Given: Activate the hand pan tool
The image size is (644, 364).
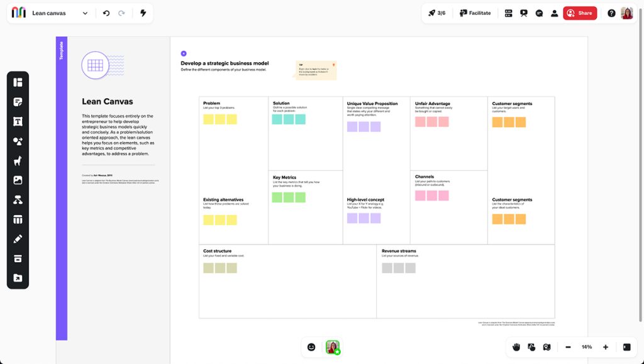Looking at the screenshot, I should coord(515,346).
